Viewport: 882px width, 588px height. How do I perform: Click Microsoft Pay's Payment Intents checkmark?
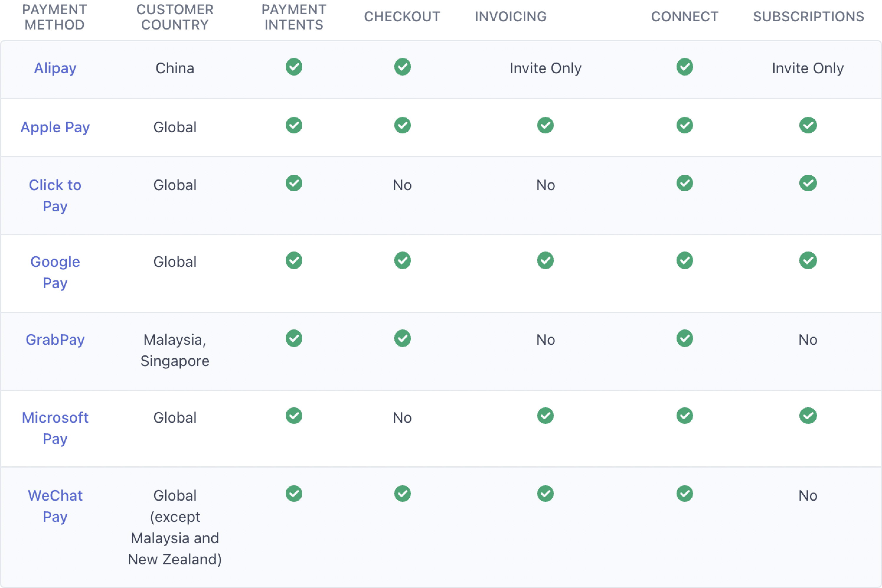coord(294,416)
